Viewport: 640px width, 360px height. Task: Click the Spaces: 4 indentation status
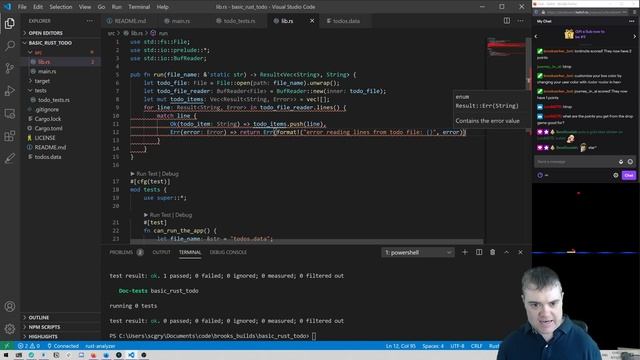click(x=433, y=346)
